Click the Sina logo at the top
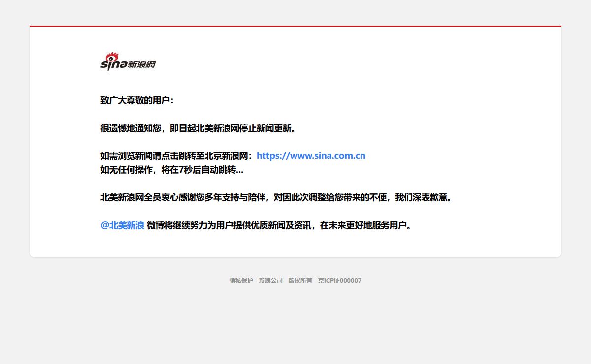The height and width of the screenshot is (364, 591). [x=128, y=62]
